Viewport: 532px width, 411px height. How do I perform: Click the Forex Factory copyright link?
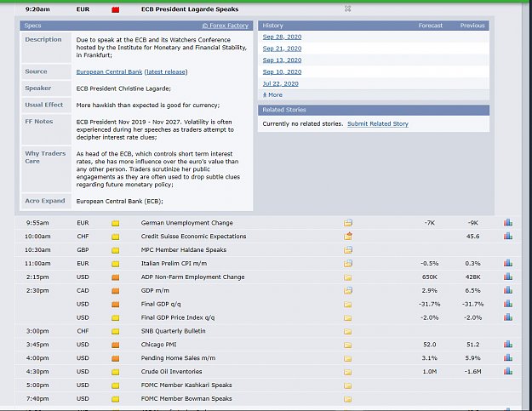[x=226, y=26]
